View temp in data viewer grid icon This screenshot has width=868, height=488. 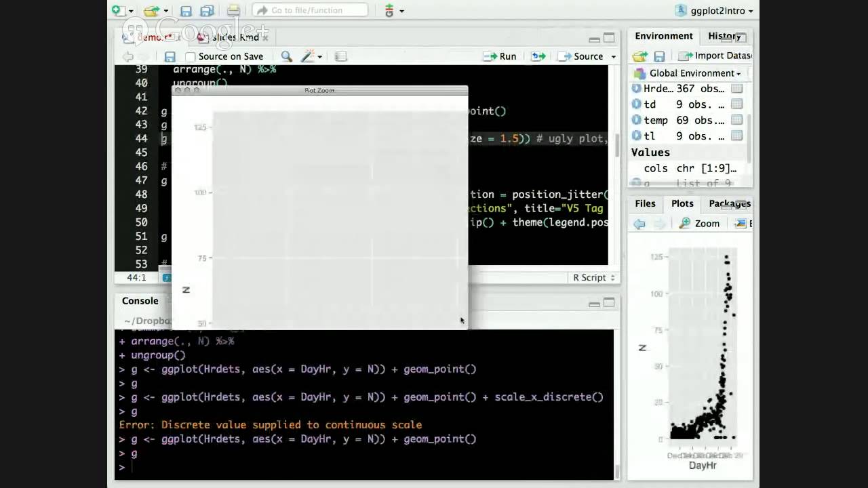736,120
